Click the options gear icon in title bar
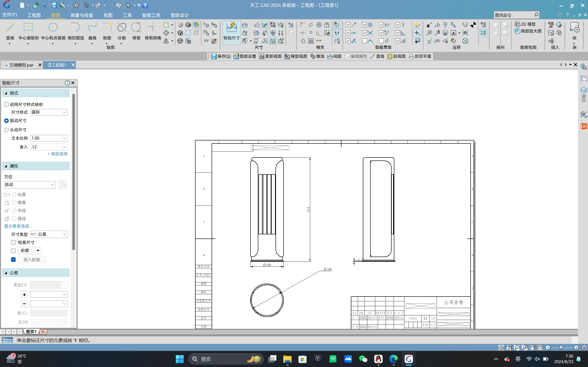Screen dimensions: 588x367 [x=76, y=5]
